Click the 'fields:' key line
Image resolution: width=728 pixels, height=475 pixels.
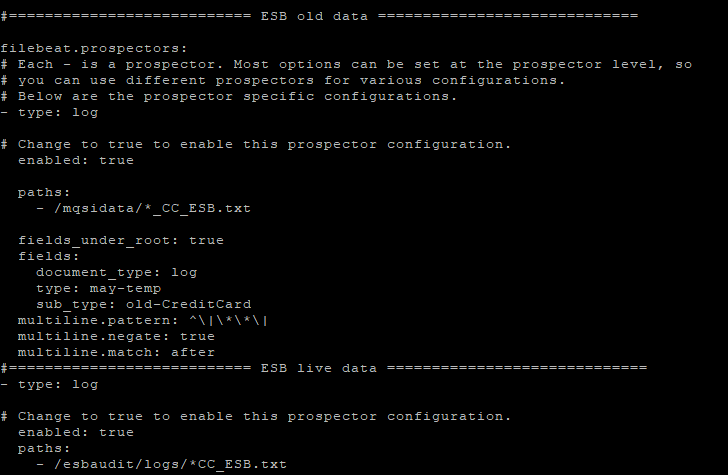[x=49, y=256]
